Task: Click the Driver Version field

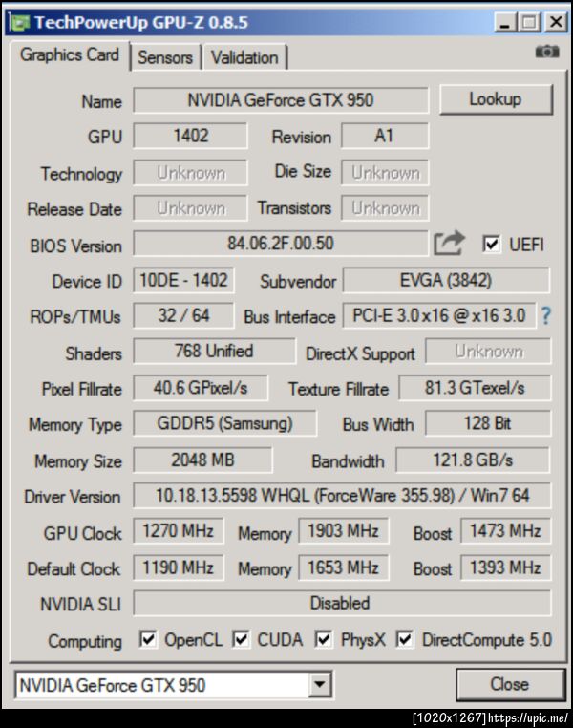Action: [x=342, y=496]
